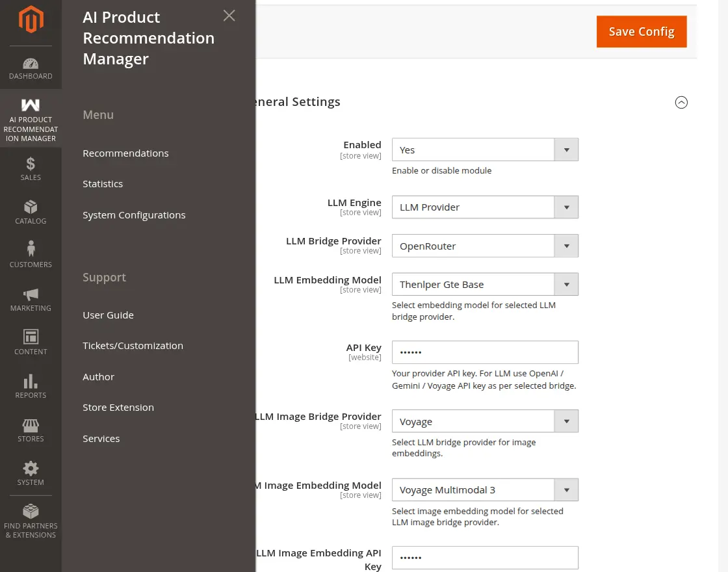Open Find Partners & Extensions icon
This screenshot has height=572, width=728.
31,521
